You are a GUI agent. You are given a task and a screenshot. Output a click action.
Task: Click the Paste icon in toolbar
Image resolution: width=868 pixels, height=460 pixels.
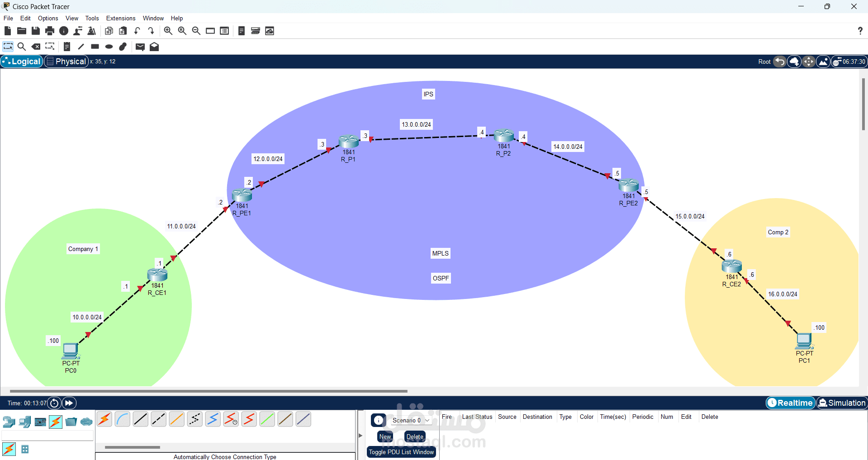click(x=123, y=31)
